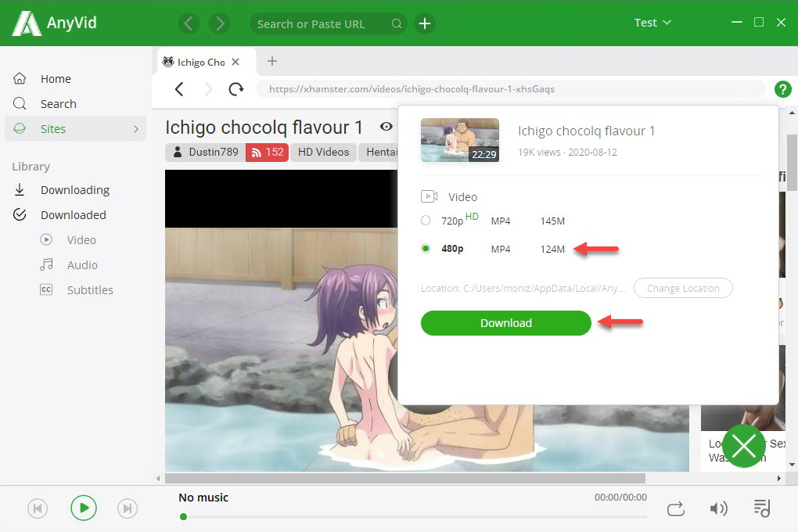Click the vertical scrollbar down arrow
Viewport: 798px width, 532px height.
tap(792, 465)
